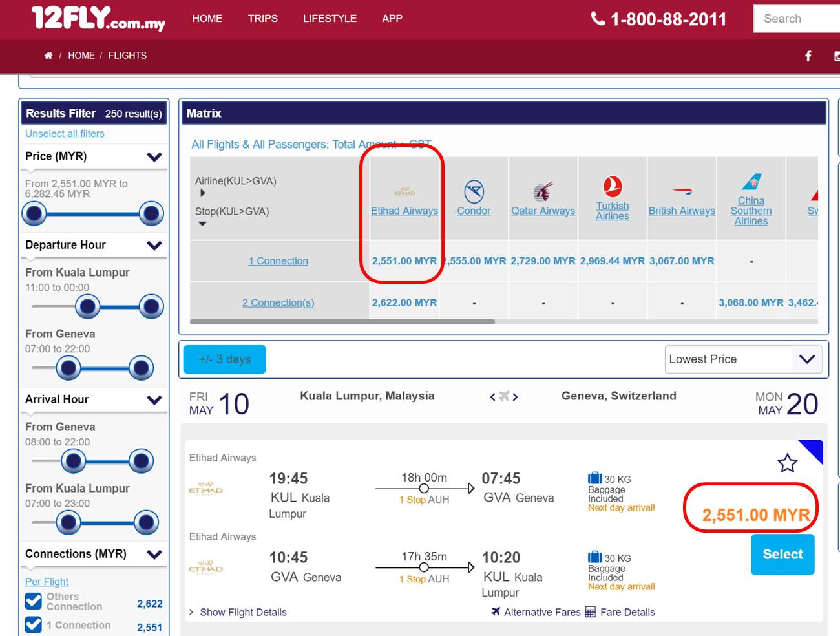Click the FLIGHTS breadcrumb link
The height and width of the screenshot is (636, 840).
pyautogui.click(x=127, y=56)
